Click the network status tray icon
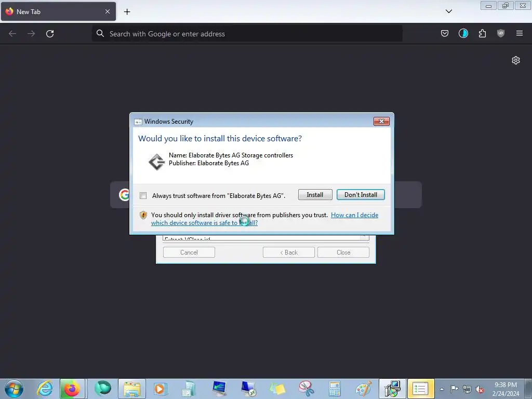 point(467,389)
